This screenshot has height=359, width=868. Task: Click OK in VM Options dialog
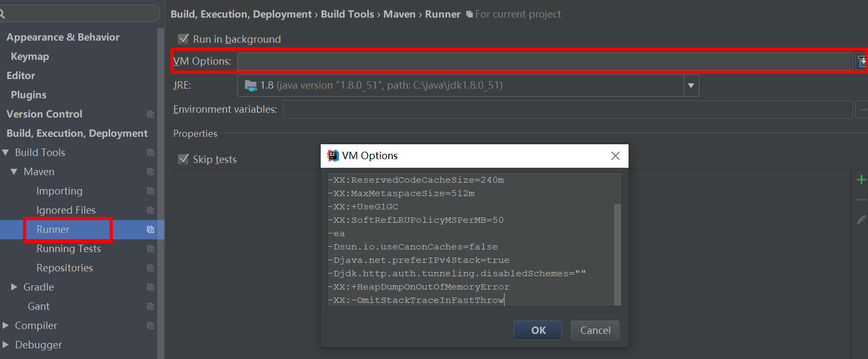coord(538,330)
